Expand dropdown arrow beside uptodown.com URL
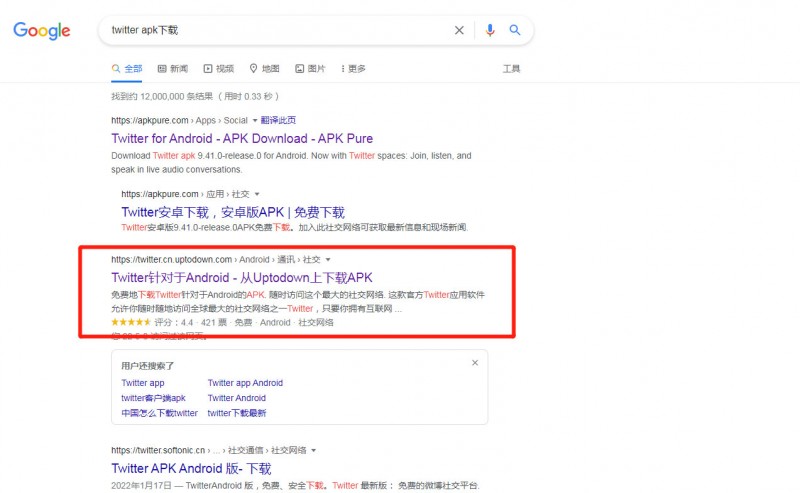This screenshot has width=800, height=493. coord(328,260)
